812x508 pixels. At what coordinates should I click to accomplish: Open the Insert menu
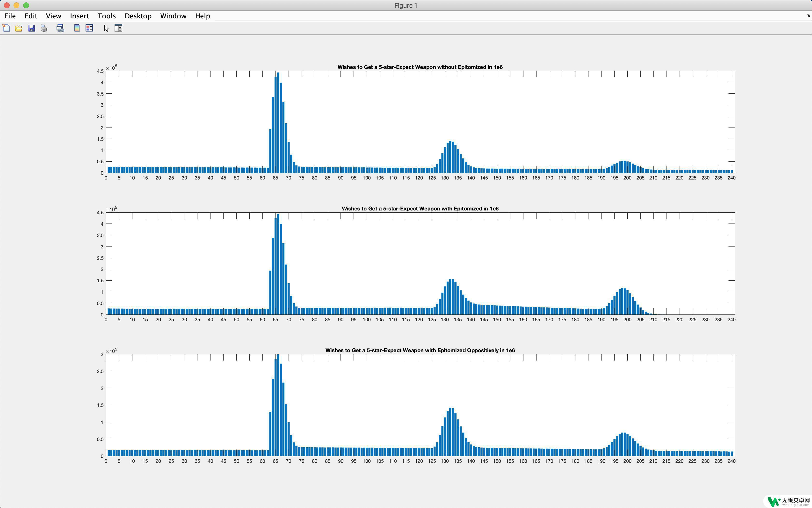[x=80, y=16]
